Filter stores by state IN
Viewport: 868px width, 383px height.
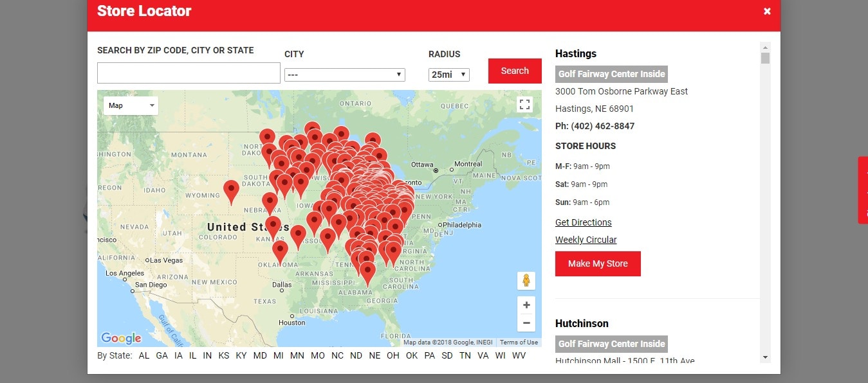pyautogui.click(x=207, y=355)
